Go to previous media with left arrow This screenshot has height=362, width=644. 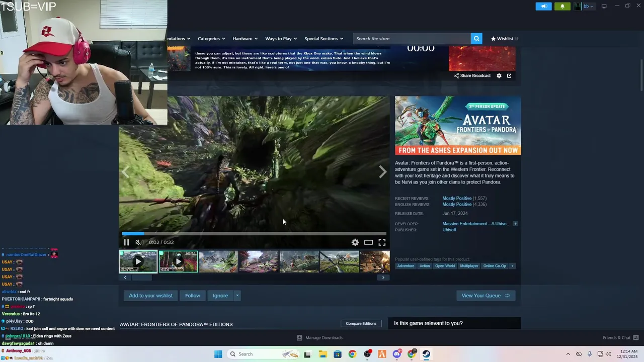click(125, 172)
